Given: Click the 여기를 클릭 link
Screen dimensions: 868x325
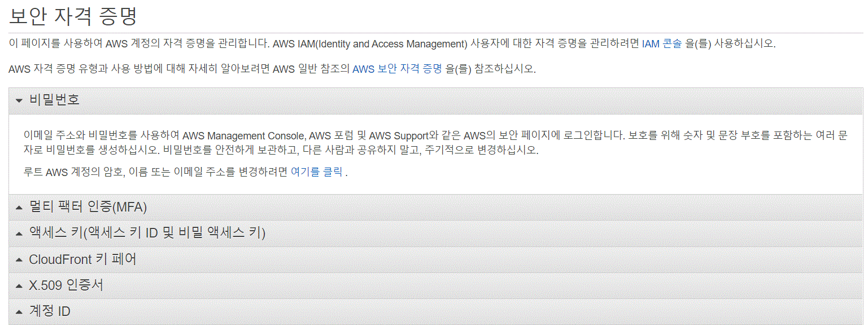Looking at the screenshot, I should [x=316, y=173].
